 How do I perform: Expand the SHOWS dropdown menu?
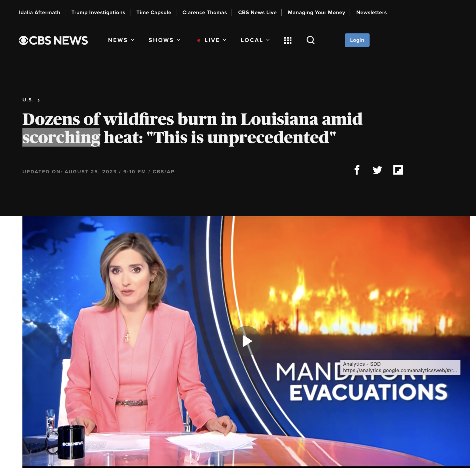click(x=164, y=40)
